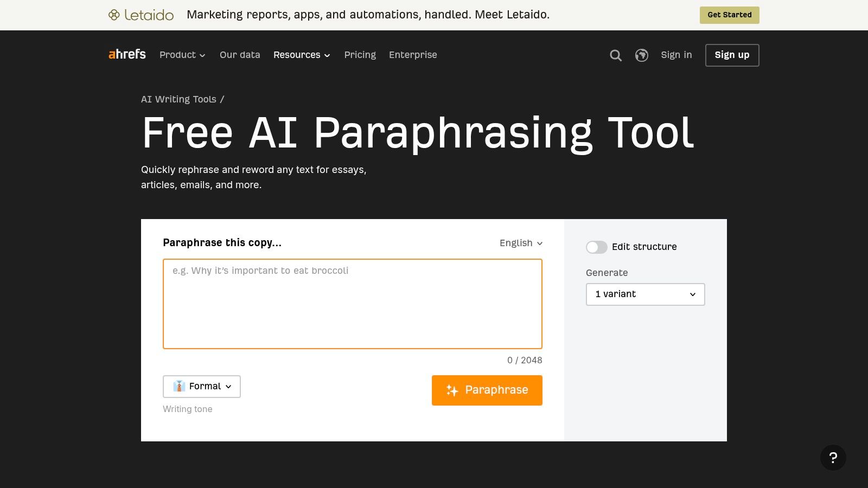Viewport: 868px width, 488px height.
Task: Click the Writing tone label
Action: tap(188, 409)
